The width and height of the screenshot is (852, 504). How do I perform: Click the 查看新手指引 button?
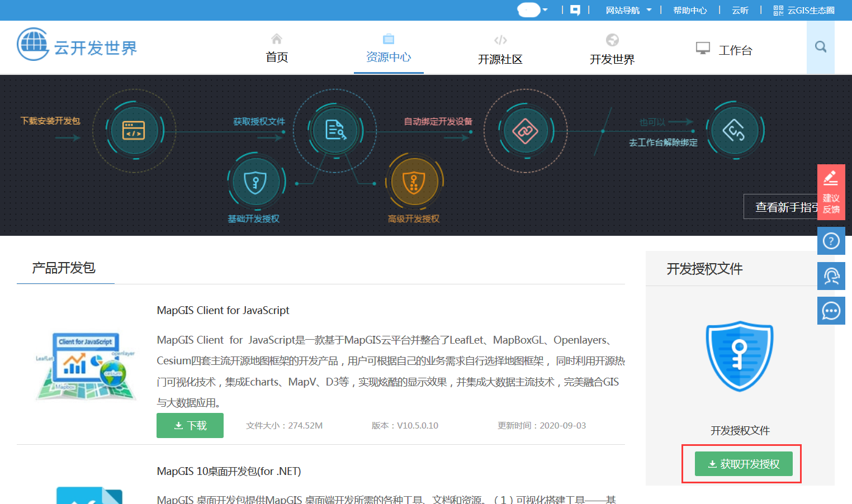click(780, 207)
